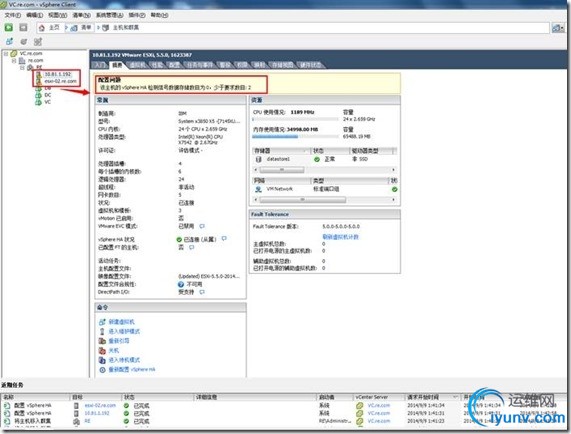Click the vCenter Server column header
571x434 pixels.
coord(379,397)
